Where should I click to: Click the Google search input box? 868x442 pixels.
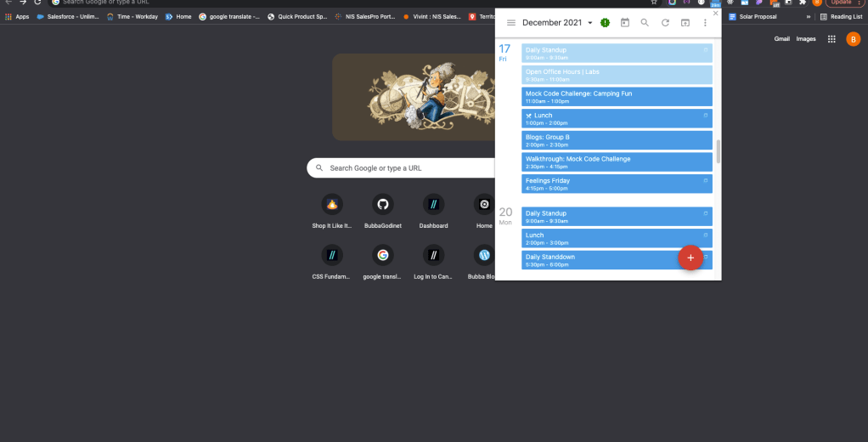pyautogui.click(x=408, y=168)
